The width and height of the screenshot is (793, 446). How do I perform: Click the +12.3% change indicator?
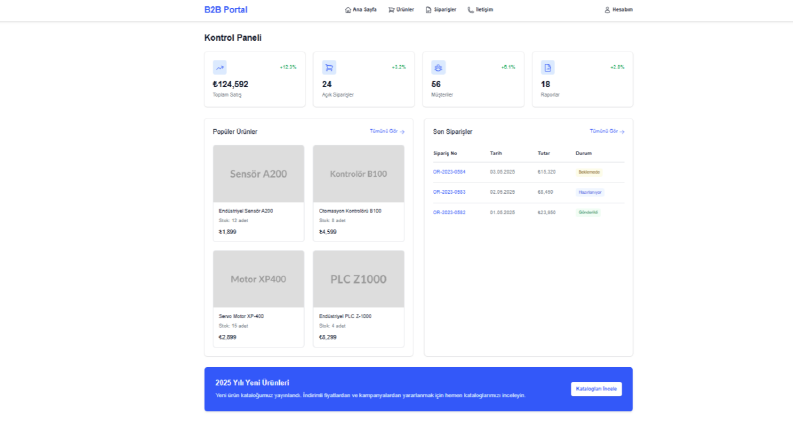(x=288, y=67)
